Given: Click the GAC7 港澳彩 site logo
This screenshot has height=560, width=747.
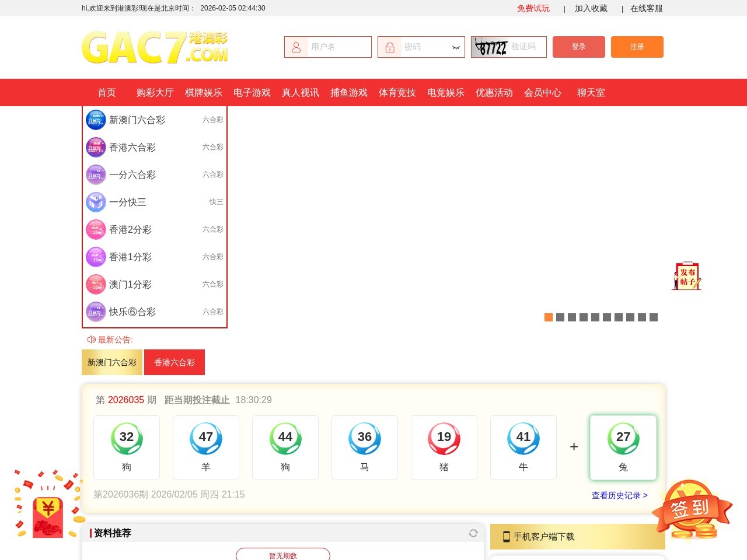Looking at the screenshot, I should [x=155, y=47].
